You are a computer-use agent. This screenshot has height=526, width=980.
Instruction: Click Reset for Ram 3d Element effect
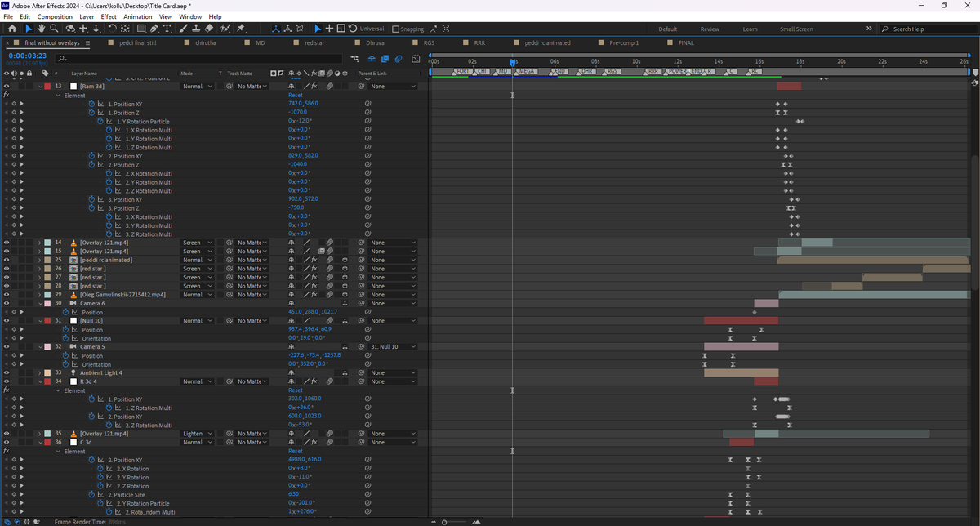pyautogui.click(x=295, y=95)
